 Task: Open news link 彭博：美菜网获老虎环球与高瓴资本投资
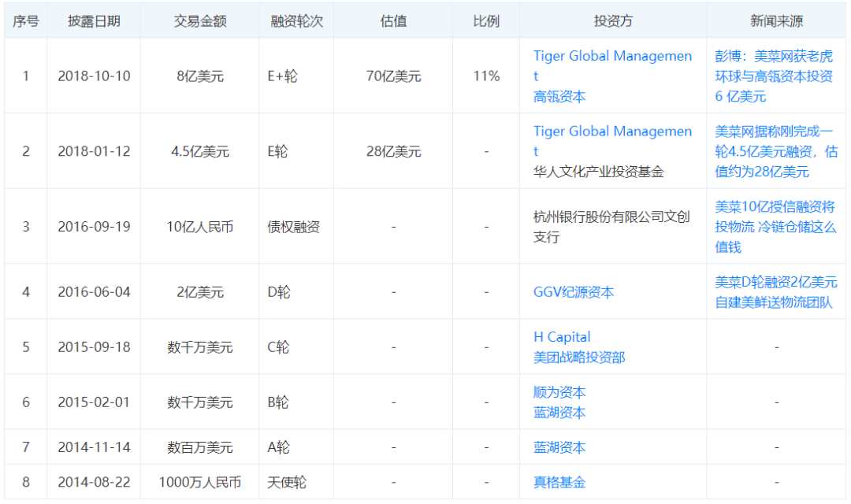pyautogui.click(x=774, y=76)
